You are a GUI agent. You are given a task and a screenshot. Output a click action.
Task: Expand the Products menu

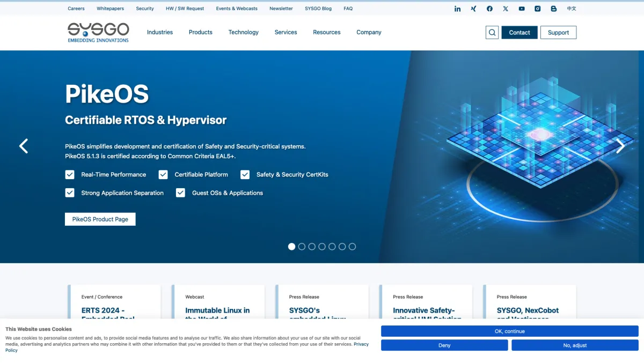click(x=201, y=32)
